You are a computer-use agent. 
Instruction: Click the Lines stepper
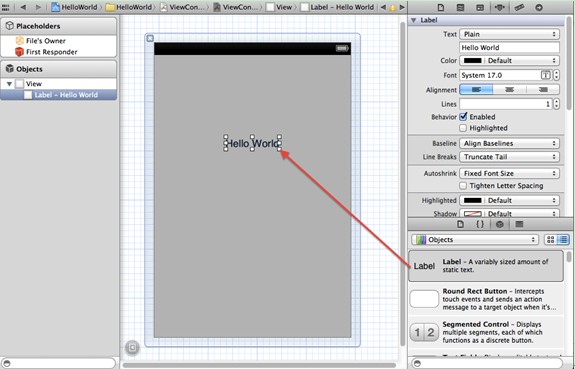click(x=556, y=104)
